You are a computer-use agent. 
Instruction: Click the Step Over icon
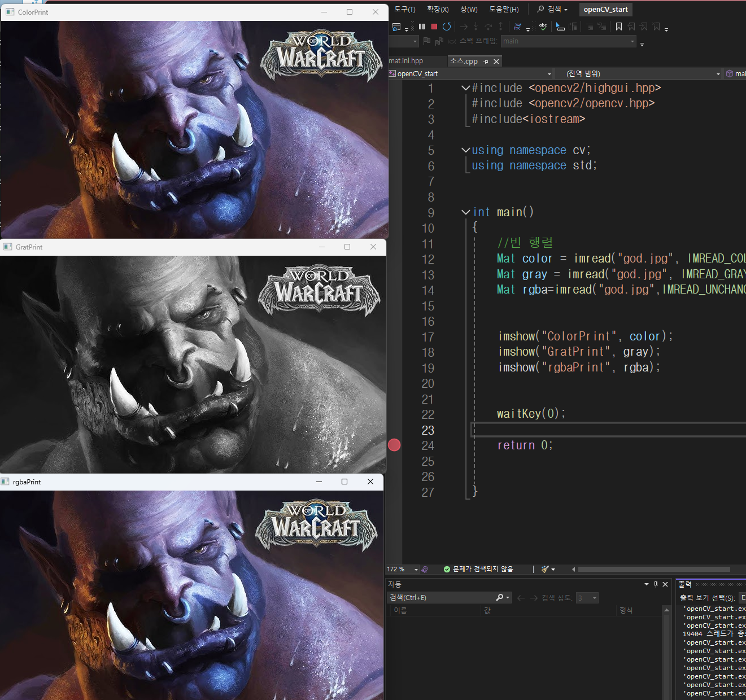[488, 27]
